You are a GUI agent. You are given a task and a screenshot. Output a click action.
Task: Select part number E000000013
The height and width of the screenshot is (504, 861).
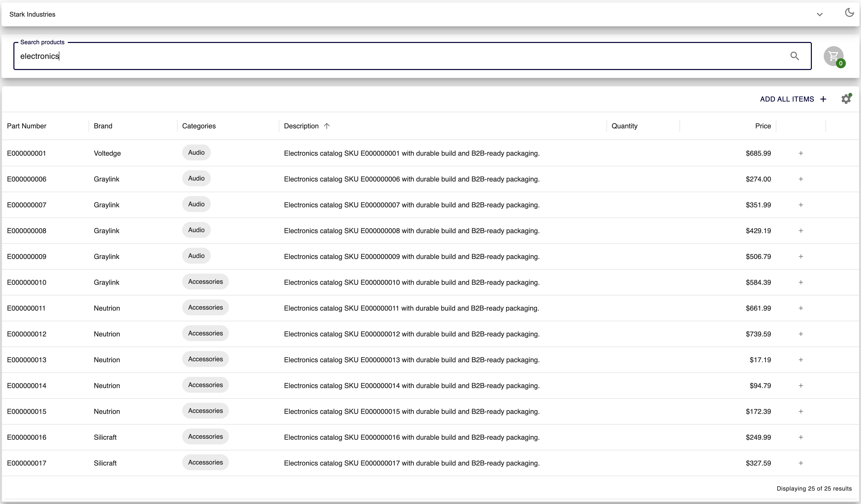pos(27,360)
